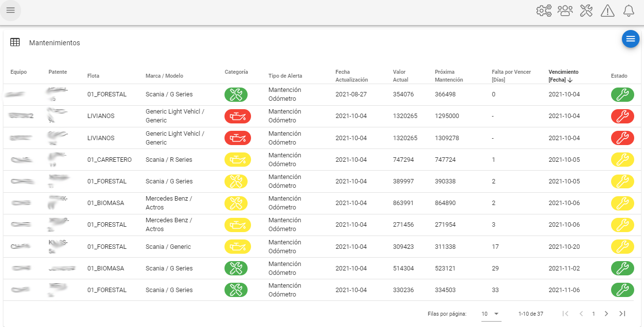Click red wrench status for 1309278 row
This screenshot has width=644, height=327.
622,138
